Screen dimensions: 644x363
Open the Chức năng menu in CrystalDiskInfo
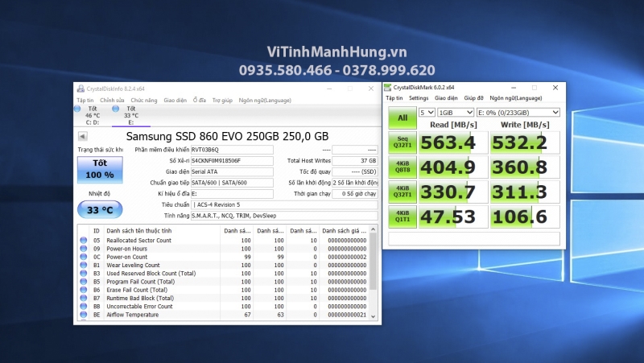click(x=144, y=100)
